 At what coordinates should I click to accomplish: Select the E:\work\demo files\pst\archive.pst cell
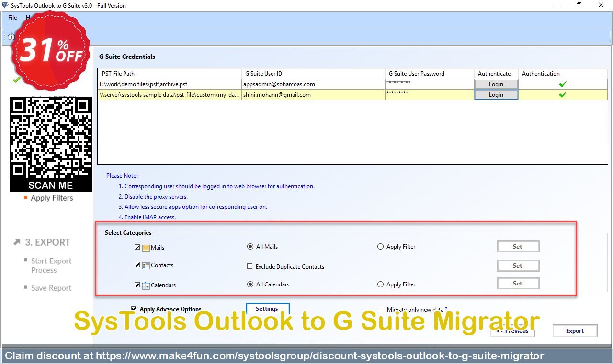170,84
